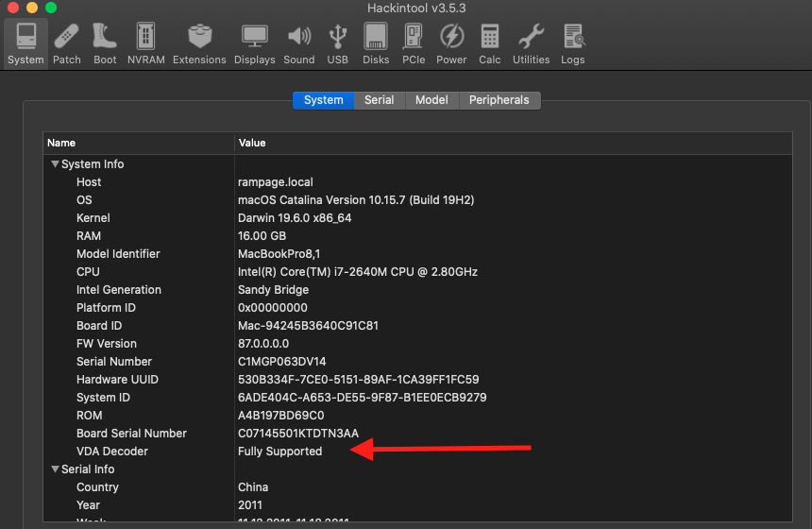Screen dimensions: 812x529
Task: Switch to the Model tab
Action: [x=431, y=100]
